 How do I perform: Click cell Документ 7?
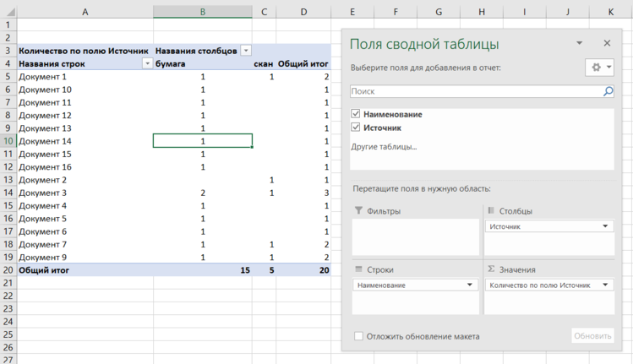pyautogui.click(x=85, y=245)
